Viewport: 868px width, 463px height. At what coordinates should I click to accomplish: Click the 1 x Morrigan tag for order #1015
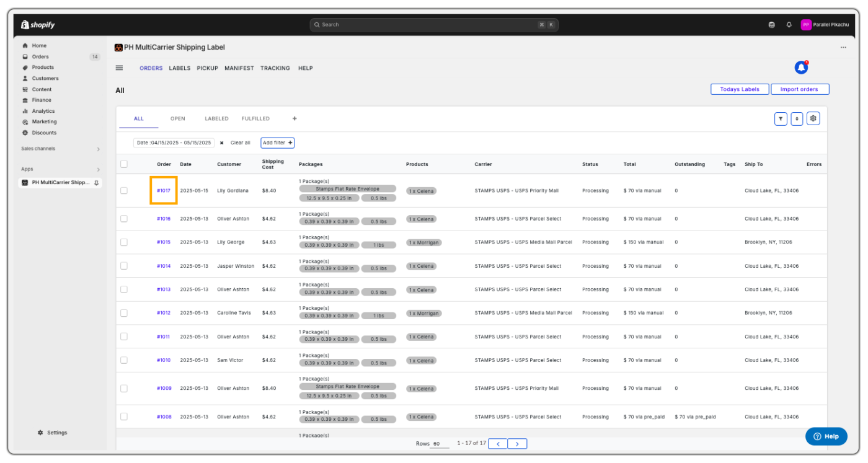click(x=424, y=242)
